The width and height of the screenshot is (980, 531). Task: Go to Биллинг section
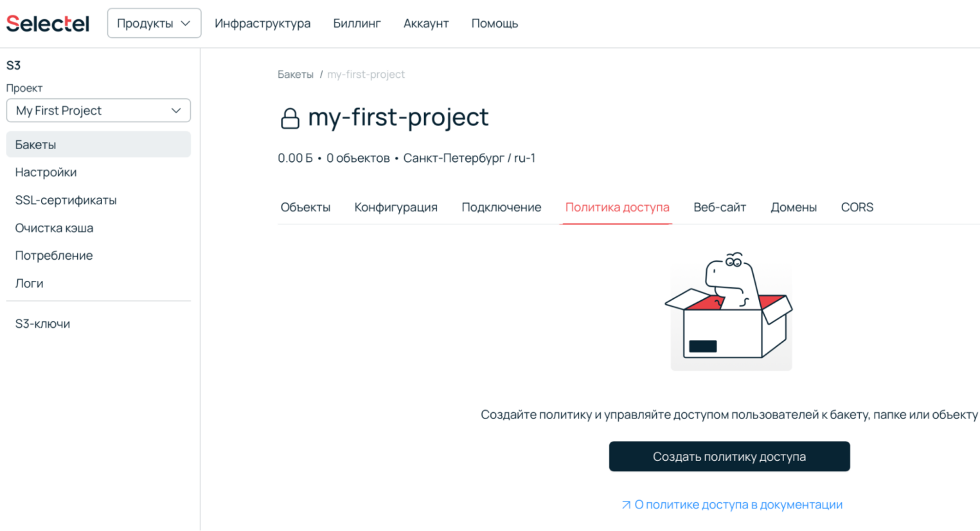[357, 23]
